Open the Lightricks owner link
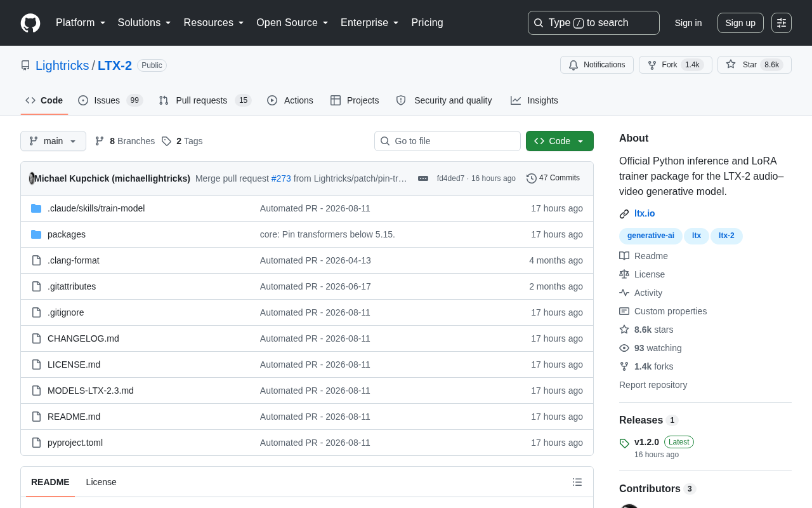Viewport: 812px width, 508px height. point(62,65)
